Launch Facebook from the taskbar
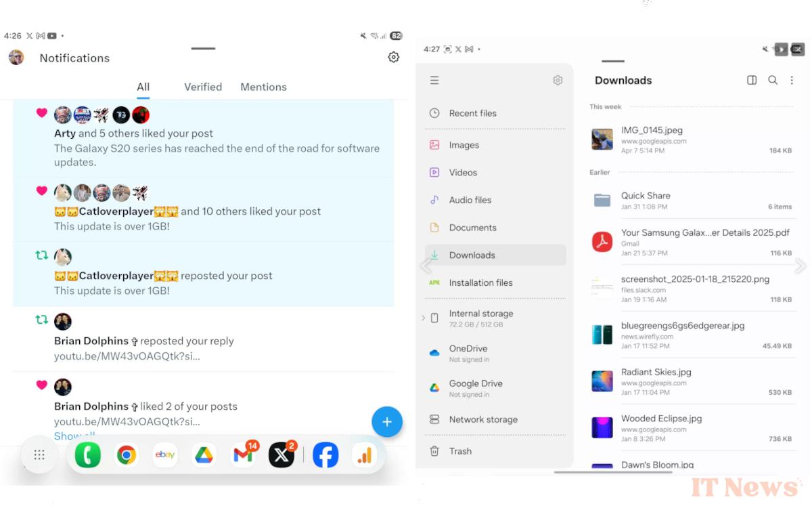 pyautogui.click(x=325, y=455)
